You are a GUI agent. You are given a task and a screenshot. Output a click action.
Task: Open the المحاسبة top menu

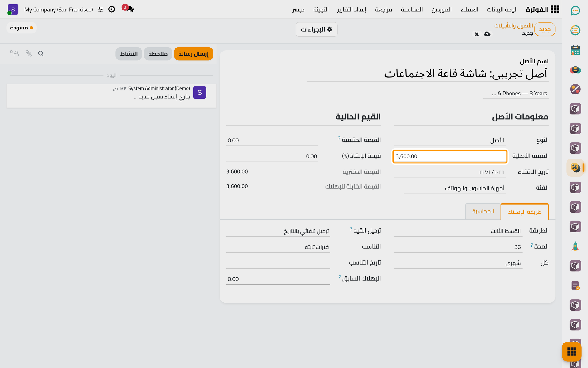tap(412, 10)
